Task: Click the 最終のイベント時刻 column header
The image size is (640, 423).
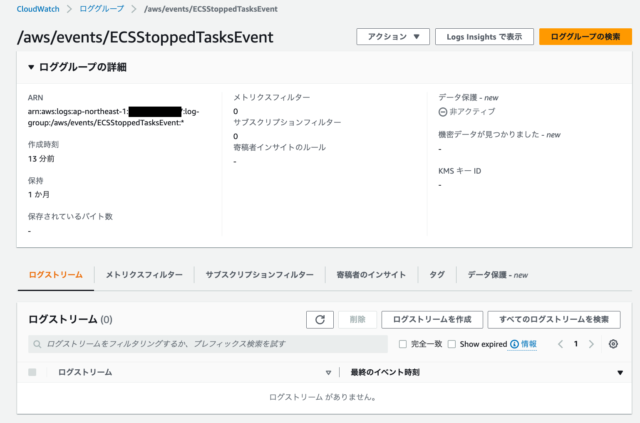Action: tap(385, 372)
